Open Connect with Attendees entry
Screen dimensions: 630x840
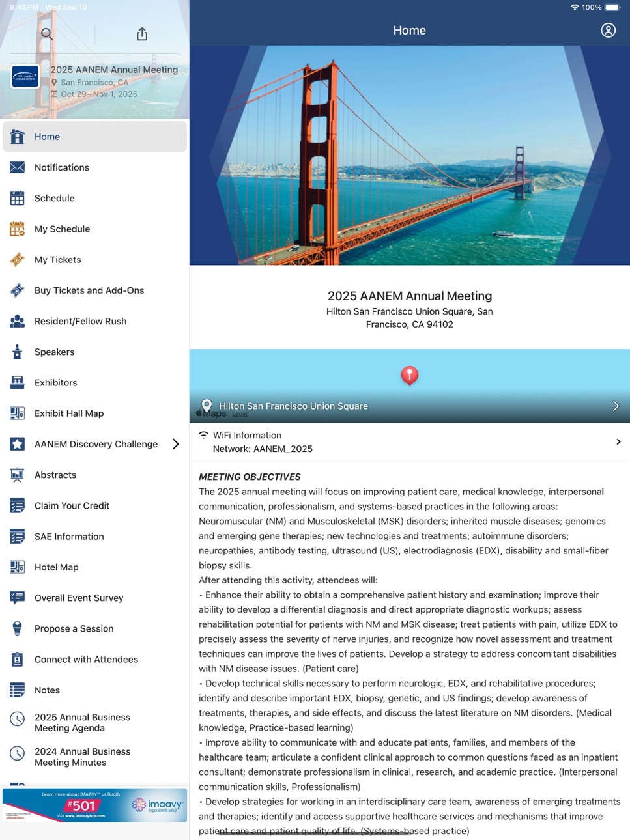(x=95, y=659)
